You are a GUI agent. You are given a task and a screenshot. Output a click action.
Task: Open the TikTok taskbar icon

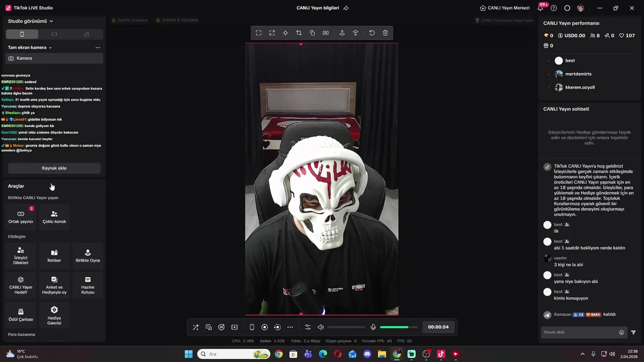441,354
